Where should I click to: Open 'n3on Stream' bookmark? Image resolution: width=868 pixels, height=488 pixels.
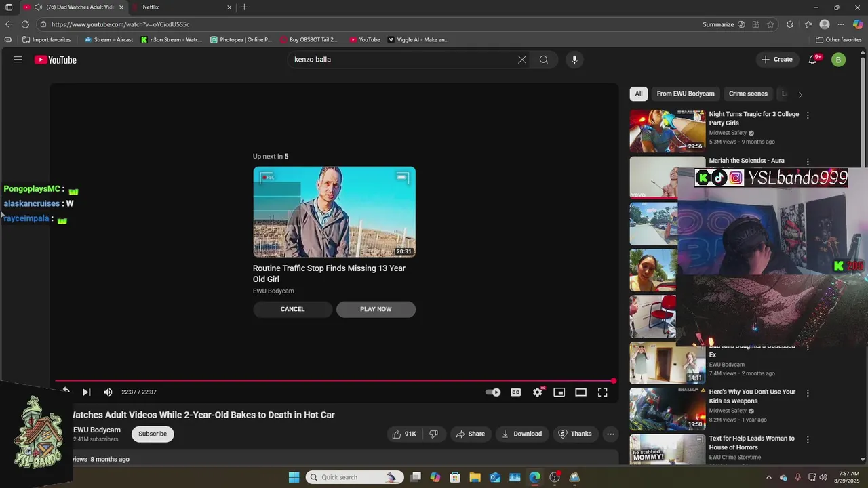[172, 40]
